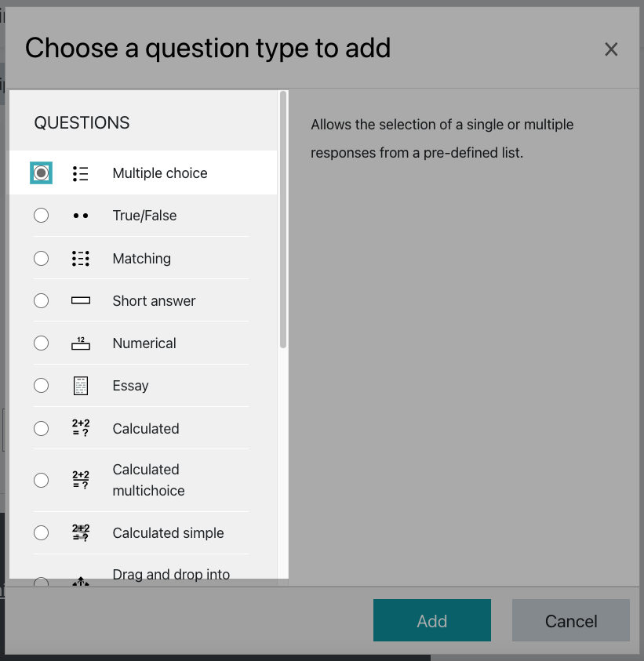
Task: Close the question type dialog
Action: [611, 49]
